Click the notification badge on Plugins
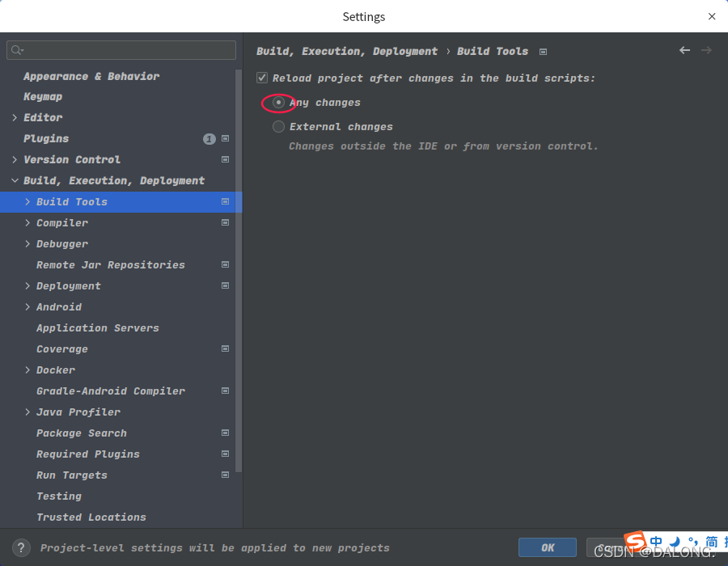 (210, 138)
